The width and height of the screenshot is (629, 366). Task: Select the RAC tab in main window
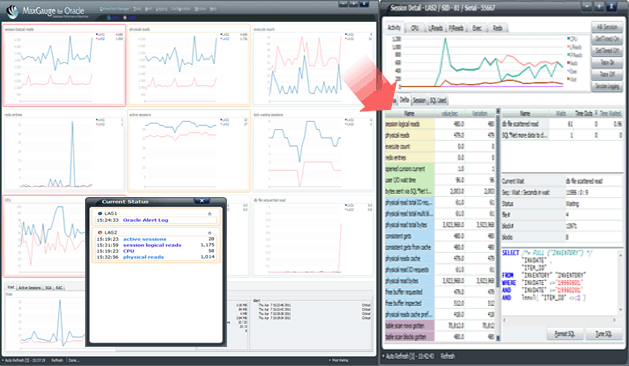click(59, 288)
